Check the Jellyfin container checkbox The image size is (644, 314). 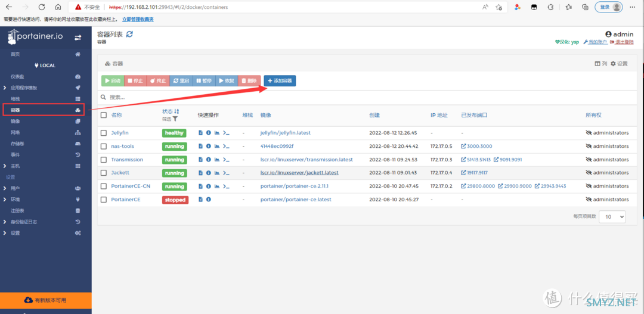click(104, 133)
